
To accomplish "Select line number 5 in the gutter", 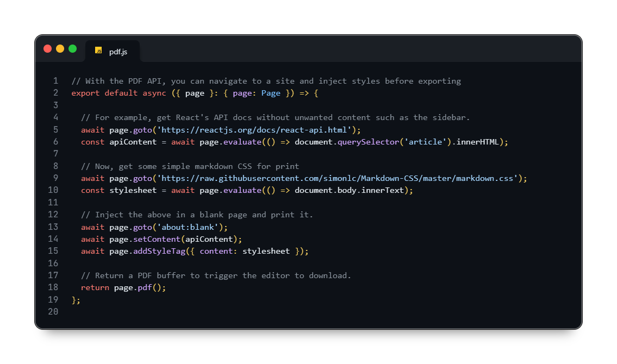I will (x=55, y=130).
